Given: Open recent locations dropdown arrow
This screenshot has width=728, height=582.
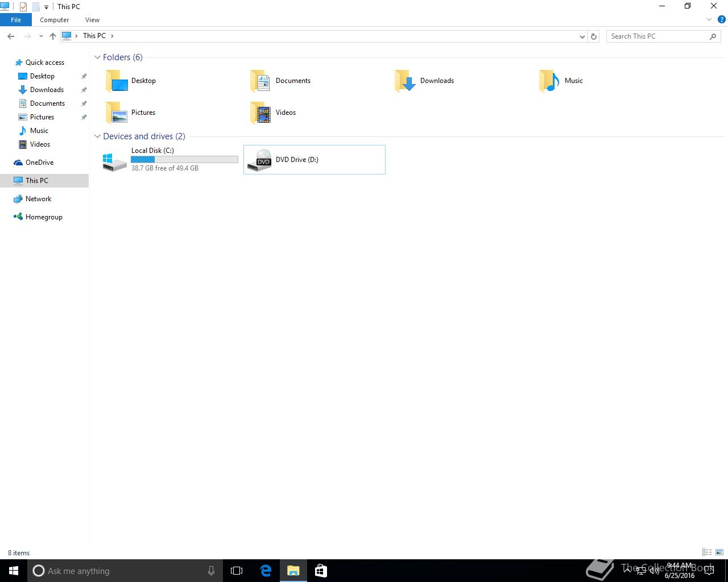Looking at the screenshot, I should (41, 36).
